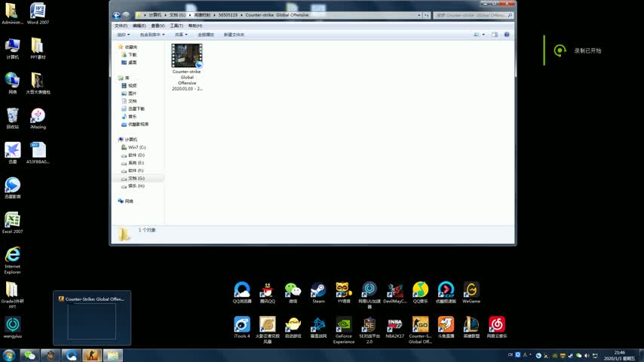
Task: Open the Blizzard Battle.net shortcut
Action: pos(318,327)
